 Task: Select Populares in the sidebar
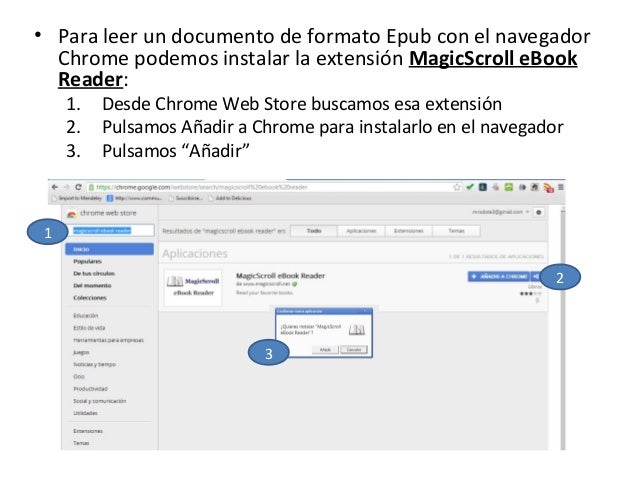pyautogui.click(x=87, y=261)
